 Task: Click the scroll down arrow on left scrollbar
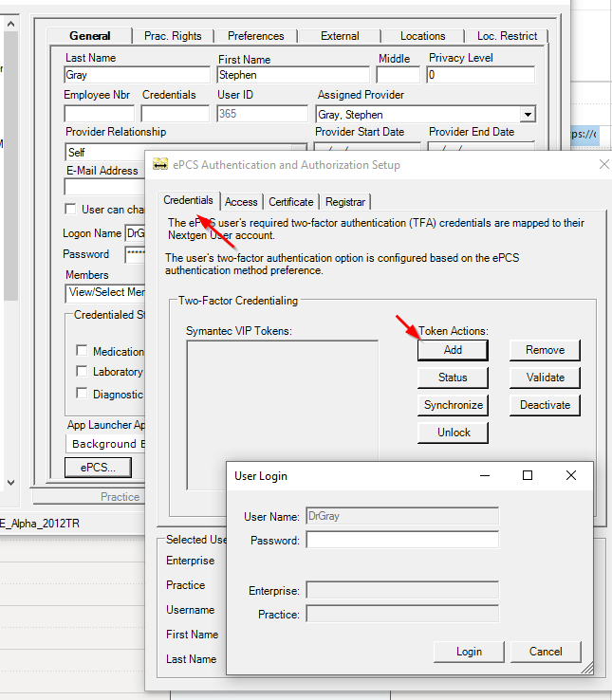click(10, 483)
